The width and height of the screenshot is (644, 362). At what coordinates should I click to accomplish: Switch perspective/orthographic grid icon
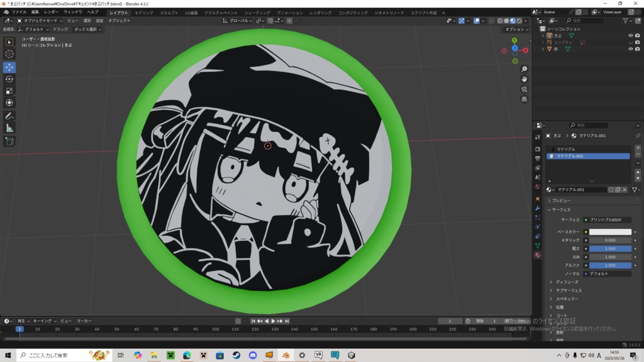tap(524, 99)
